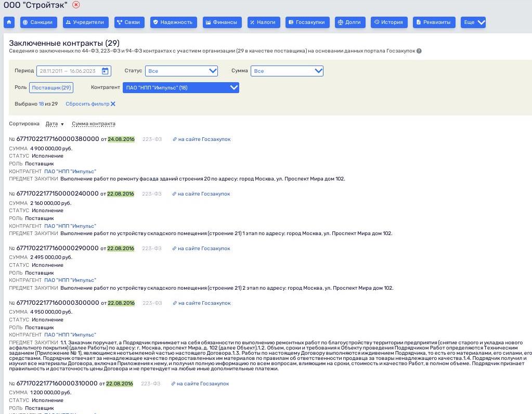Viewport: 532px width, 414px height.
Task: Open the История tab
Action: point(389,22)
